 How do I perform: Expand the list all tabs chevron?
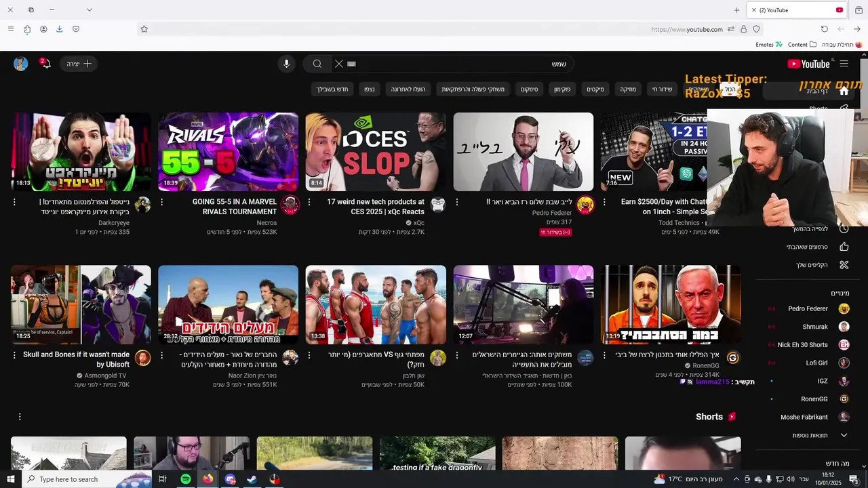point(89,9)
